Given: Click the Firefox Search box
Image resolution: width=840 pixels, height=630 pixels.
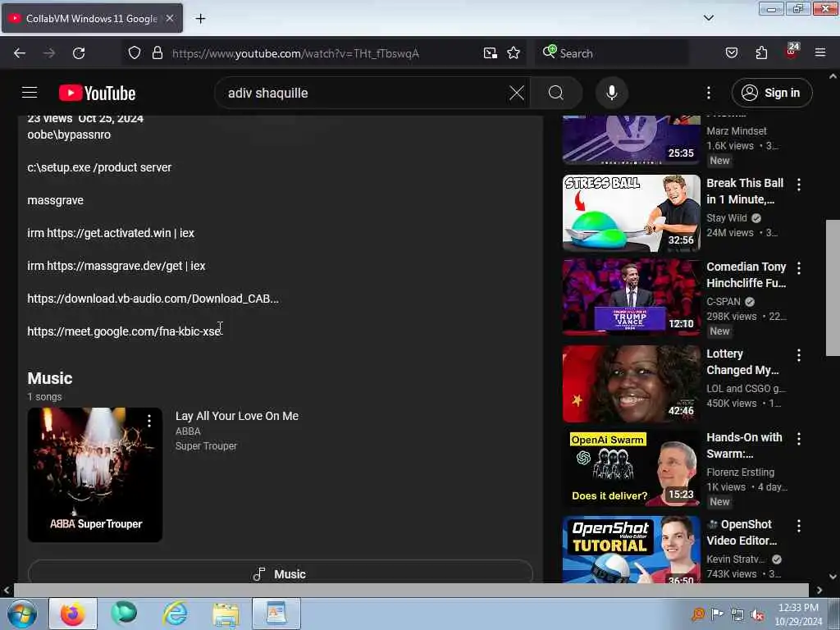Looking at the screenshot, I should click(610, 53).
